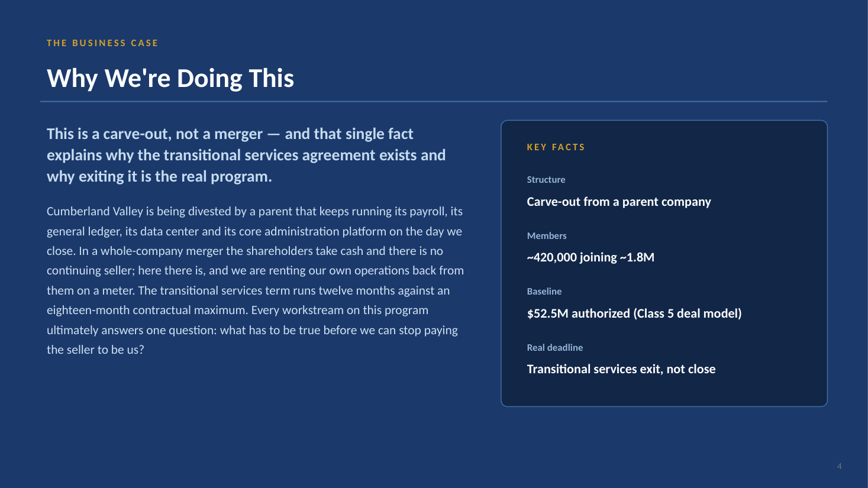Click the Cumberland Valley body paragraph
The width and height of the screenshot is (868, 488).
tap(255, 280)
